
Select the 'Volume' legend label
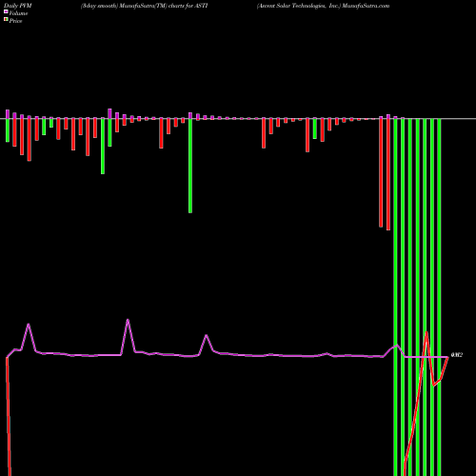[18, 13]
